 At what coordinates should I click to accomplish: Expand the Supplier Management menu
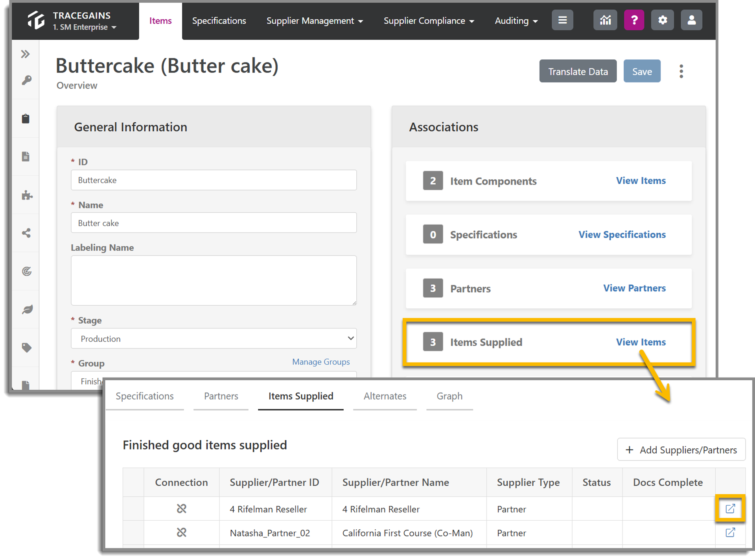[x=315, y=21]
